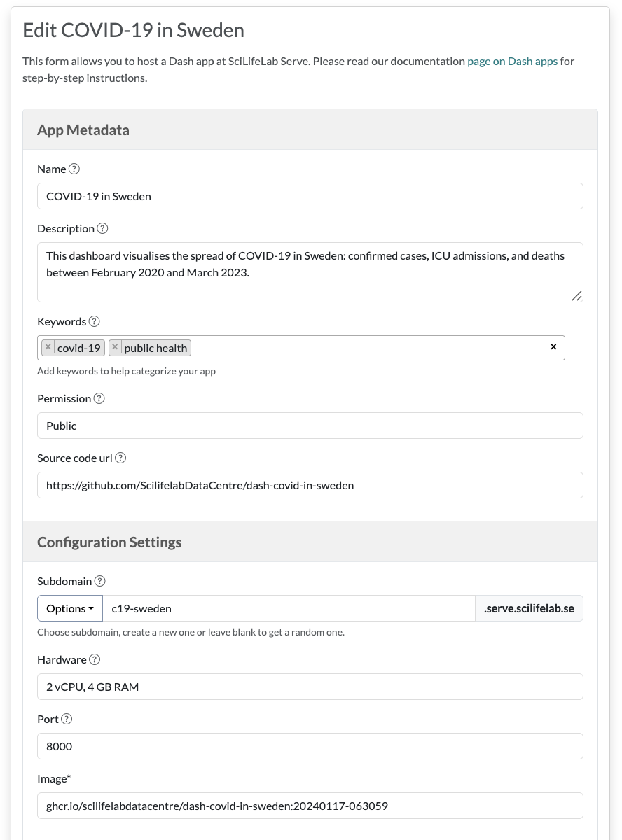Open the subdomain Options dropdown
This screenshot has width=622, height=840.
point(70,608)
